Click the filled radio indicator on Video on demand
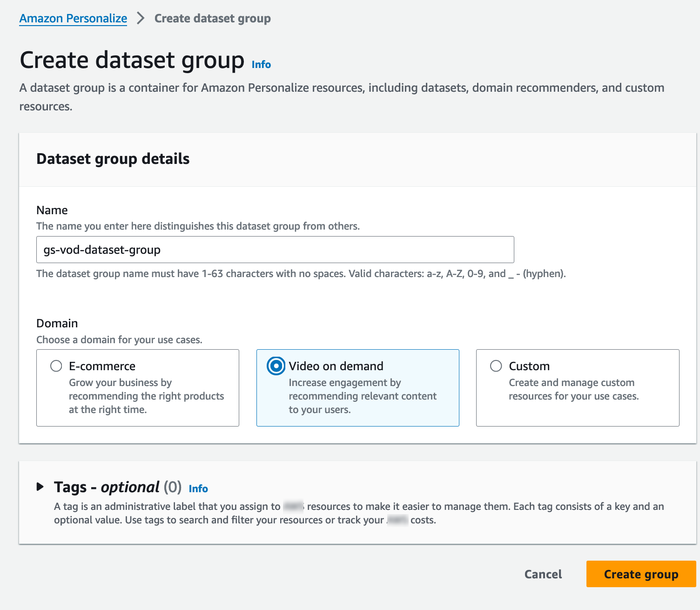Image resolution: width=700 pixels, height=610 pixels. (276, 366)
